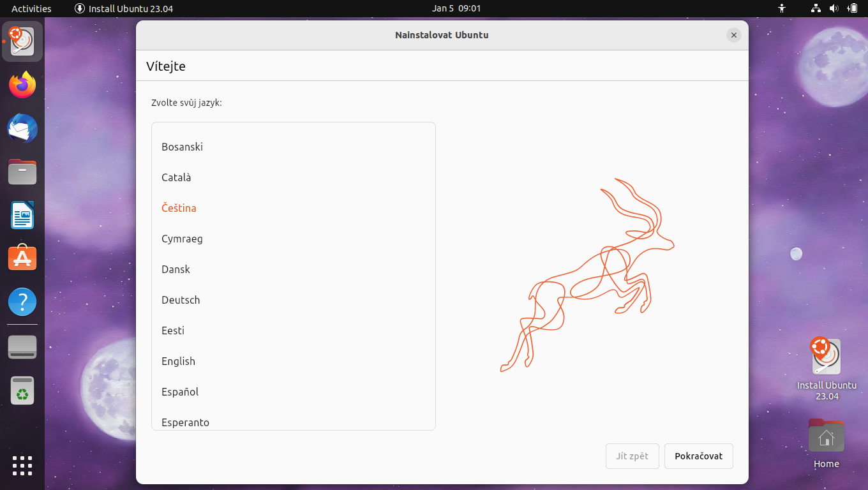Click the battery status icon

click(852, 8)
